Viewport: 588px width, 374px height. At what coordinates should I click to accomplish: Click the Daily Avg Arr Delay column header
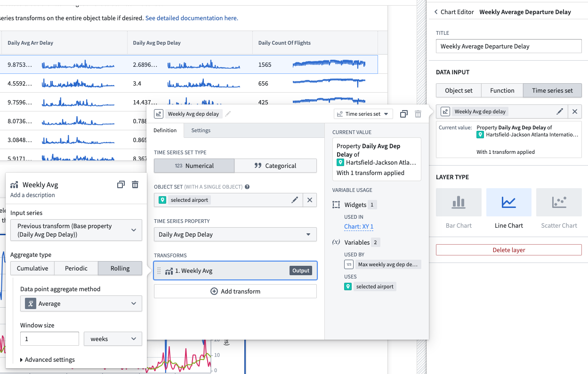pos(30,43)
